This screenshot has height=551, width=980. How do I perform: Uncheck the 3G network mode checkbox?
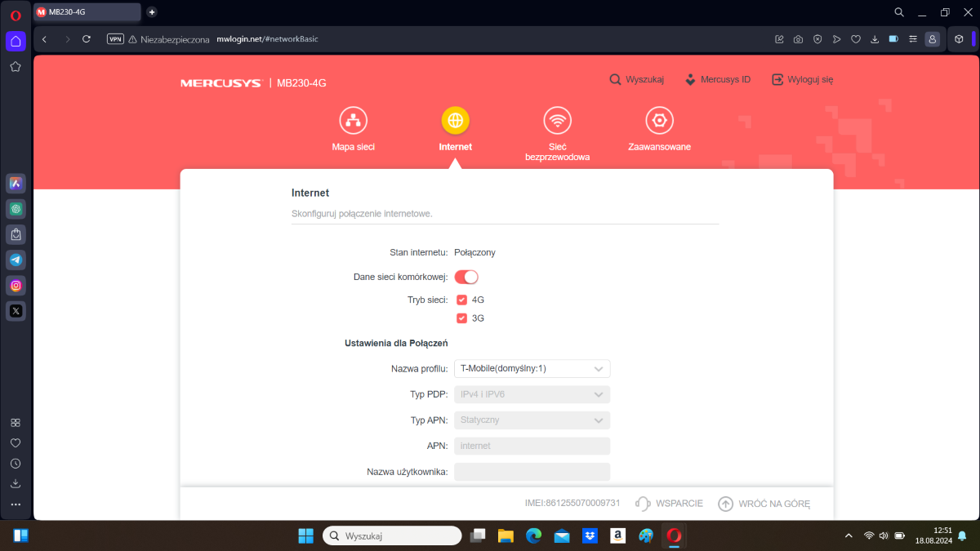tap(461, 318)
